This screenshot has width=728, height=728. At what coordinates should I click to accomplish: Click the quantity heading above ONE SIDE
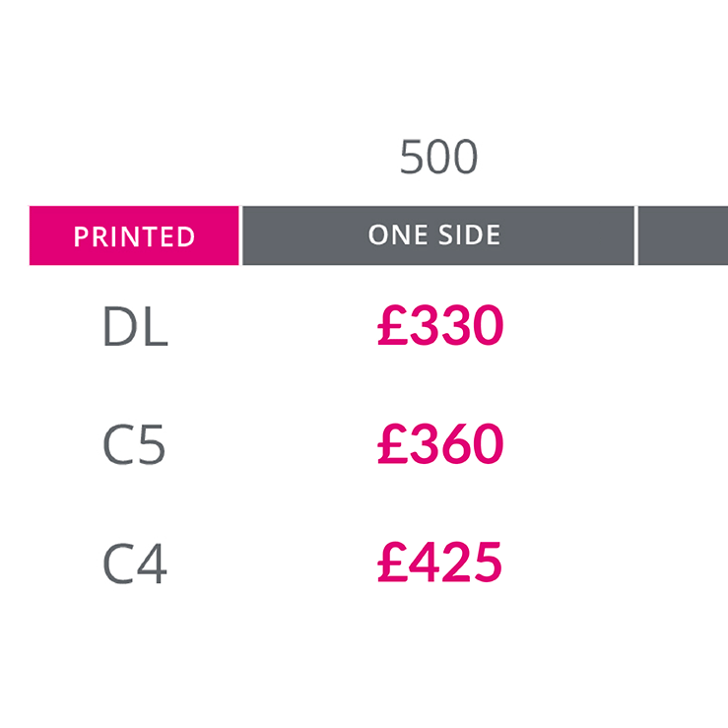(x=438, y=157)
